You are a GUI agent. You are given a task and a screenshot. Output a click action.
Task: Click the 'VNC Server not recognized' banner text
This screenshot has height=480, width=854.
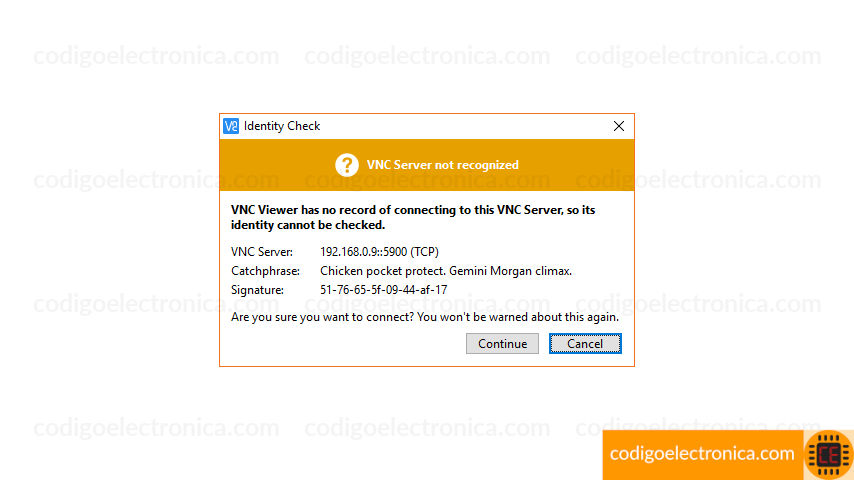pyautogui.click(x=442, y=165)
